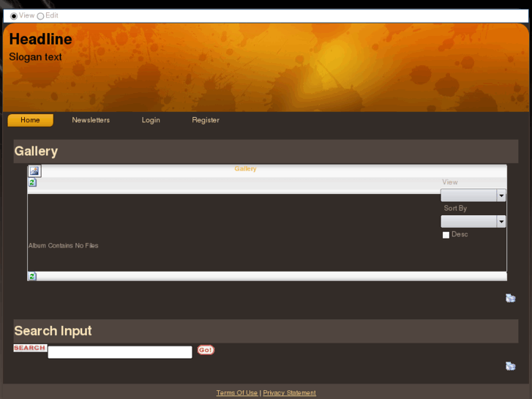Open the Sort By dropdown
532x399 pixels.
pos(473,221)
